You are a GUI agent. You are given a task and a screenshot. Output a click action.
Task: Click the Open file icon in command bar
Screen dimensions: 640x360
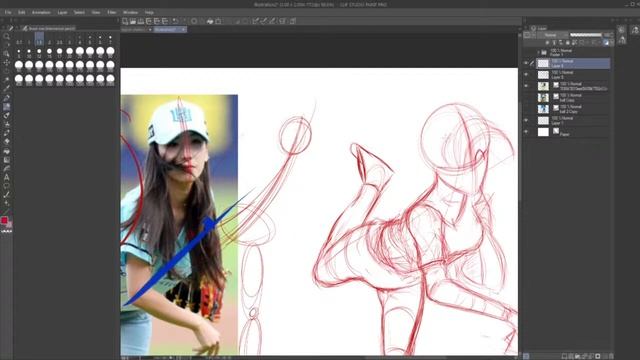(133, 21)
